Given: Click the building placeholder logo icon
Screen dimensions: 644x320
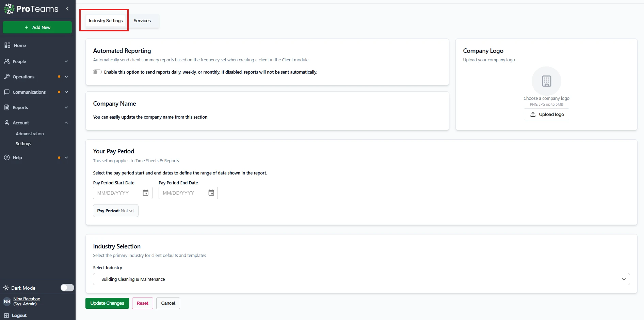Looking at the screenshot, I should point(546,81).
